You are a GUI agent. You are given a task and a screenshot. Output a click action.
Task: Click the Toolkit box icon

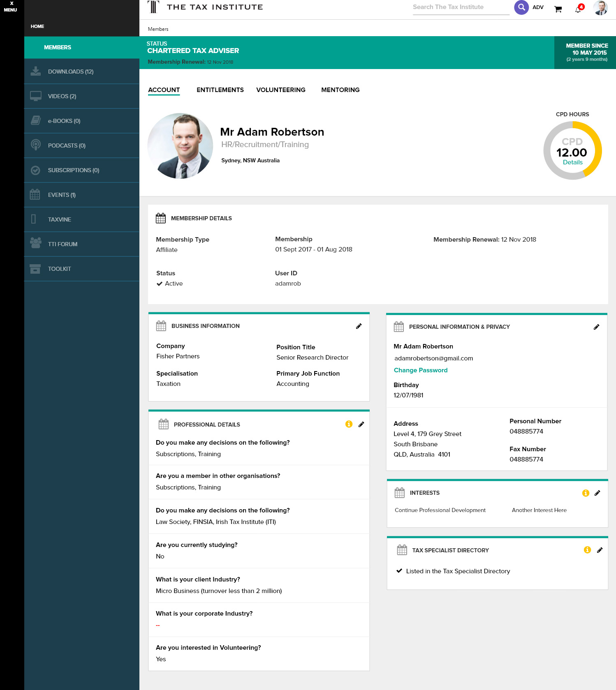(35, 269)
